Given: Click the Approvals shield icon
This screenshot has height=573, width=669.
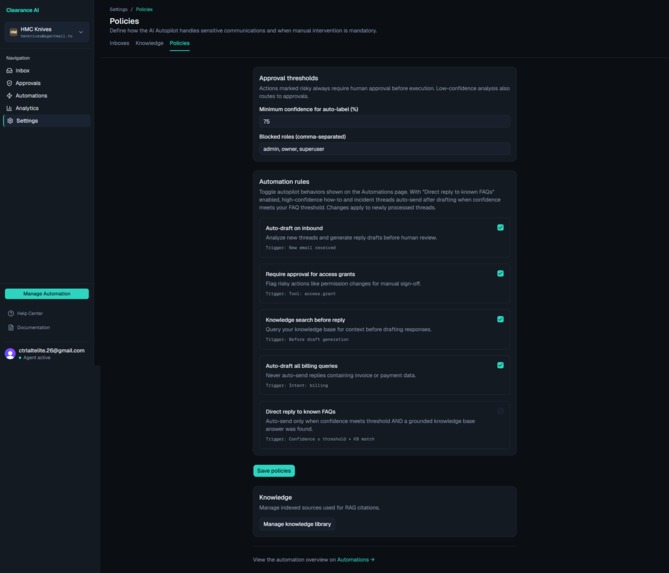Looking at the screenshot, I should [x=9, y=83].
